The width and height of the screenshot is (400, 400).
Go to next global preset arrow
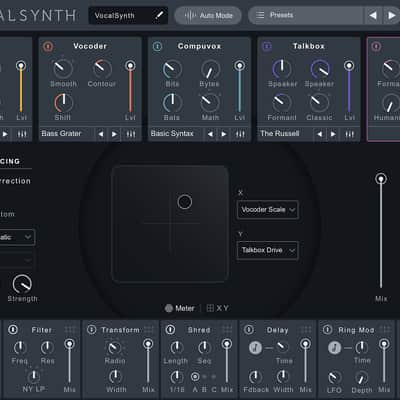point(391,15)
